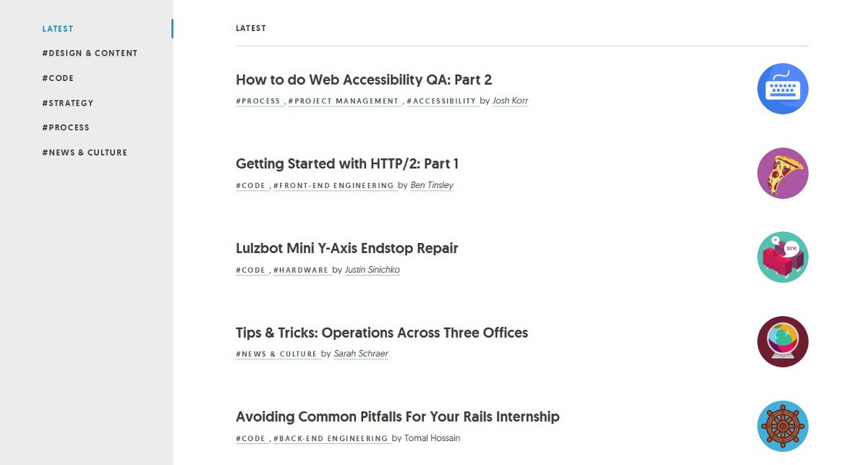The image size is (868, 465).
Task: Click the #Hardware tag link
Action: click(x=302, y=270)
